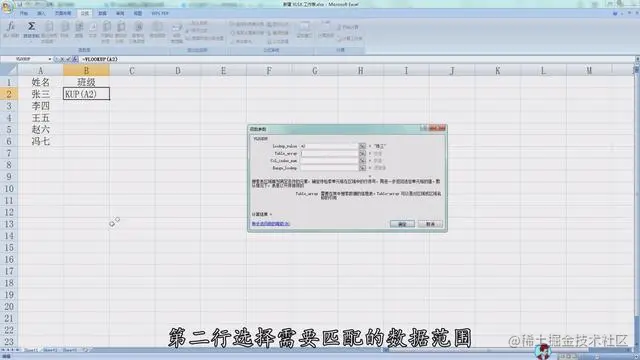Open the WPS PDF ribbon tab
Viewport: 640px width, 360px height.
[160, 13]
